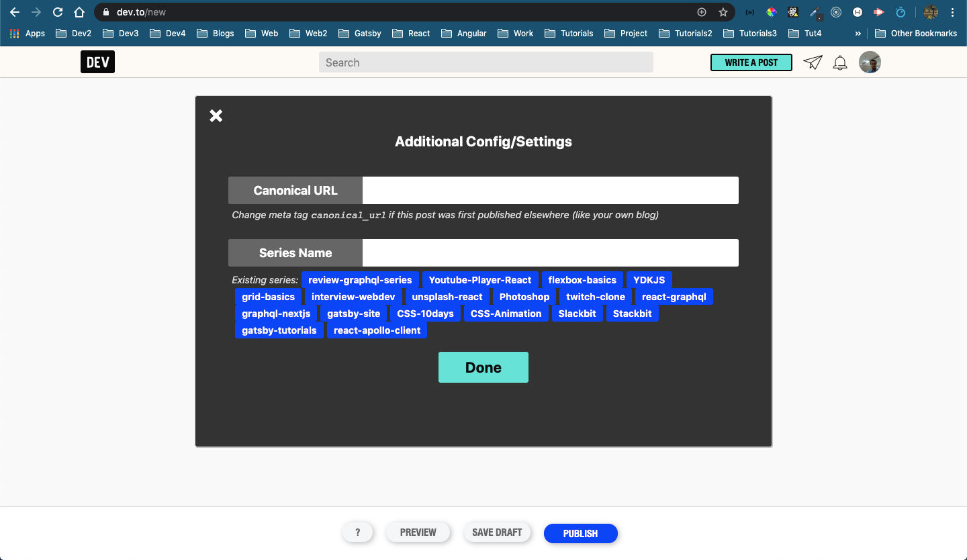Open the React bookmarks folder
The width and height of the screenshot is (967, 560).
point(411,33)
